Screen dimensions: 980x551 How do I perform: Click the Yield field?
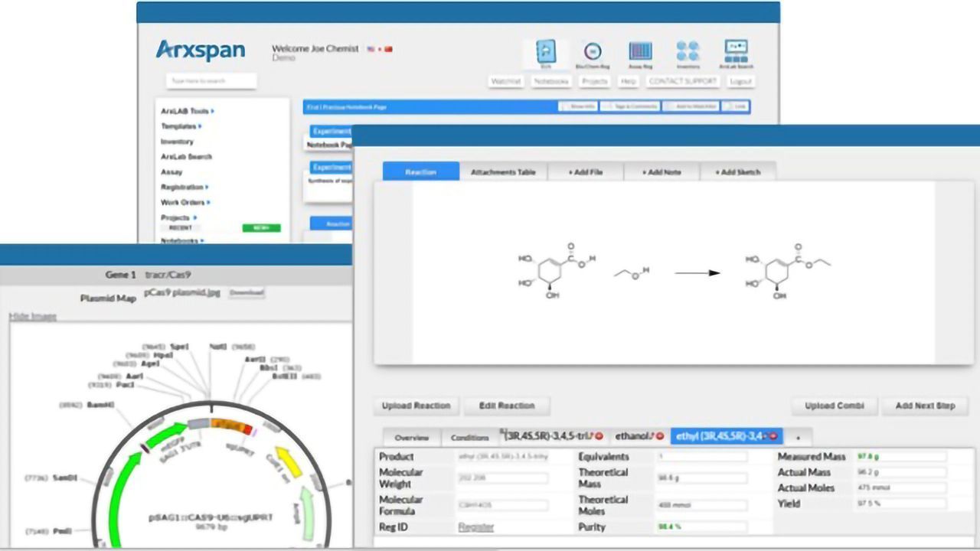[x=901, y=504]
